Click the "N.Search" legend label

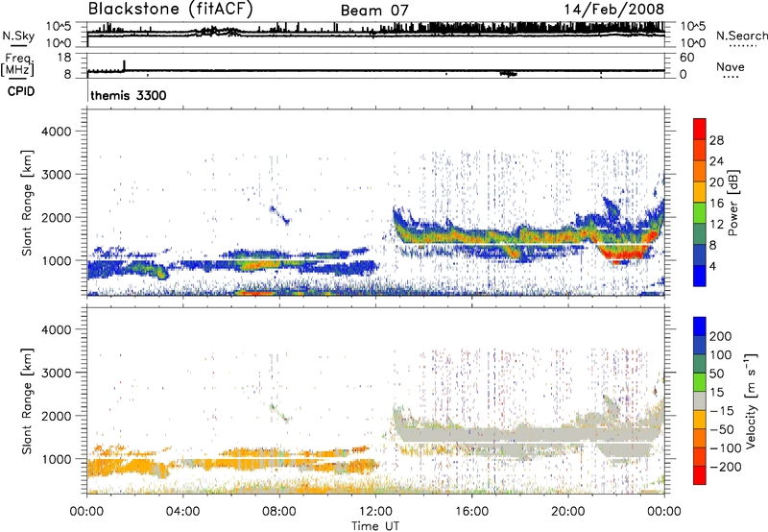[742, 36]
